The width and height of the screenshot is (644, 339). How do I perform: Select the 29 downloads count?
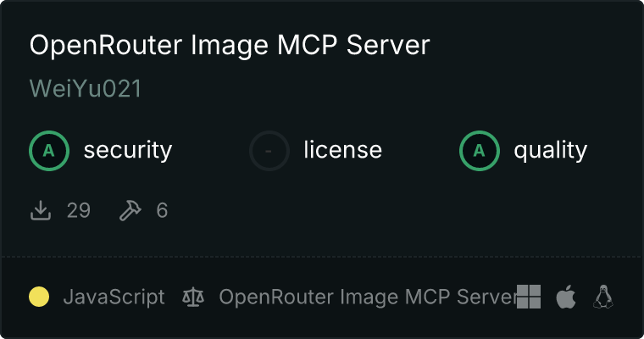(x=79, y=210)
